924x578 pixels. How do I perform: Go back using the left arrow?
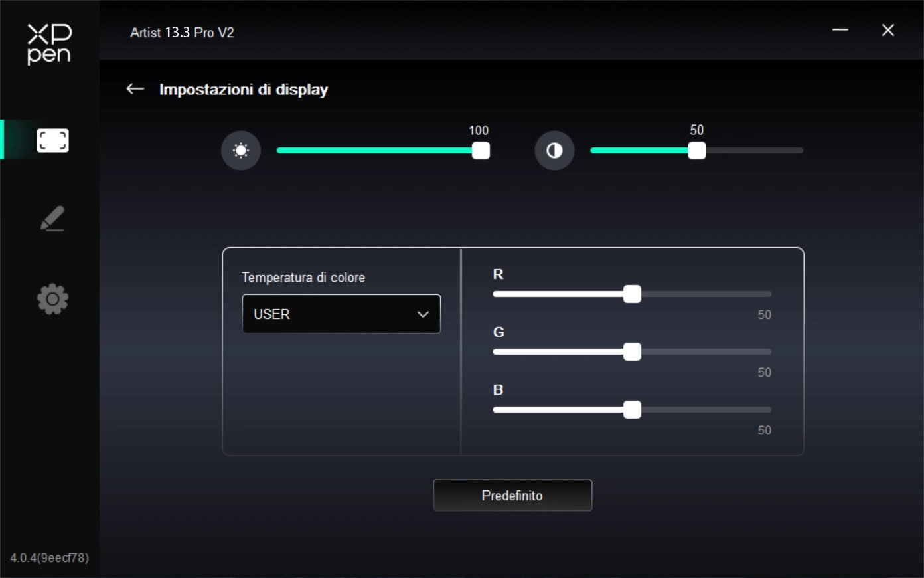pyautogui.click(x=135, y=89)
